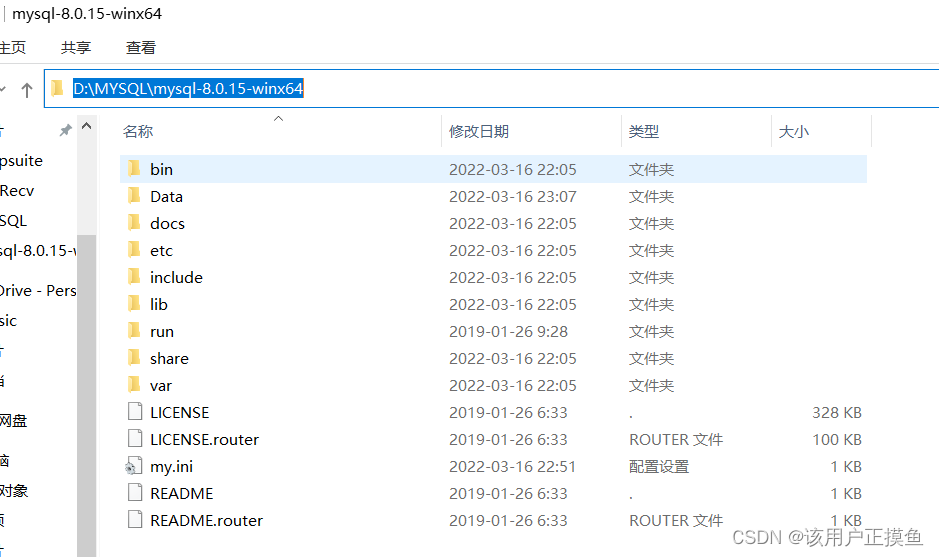Click the run folder icon
This screenshot has width=939, height=557.
(135, 331)
